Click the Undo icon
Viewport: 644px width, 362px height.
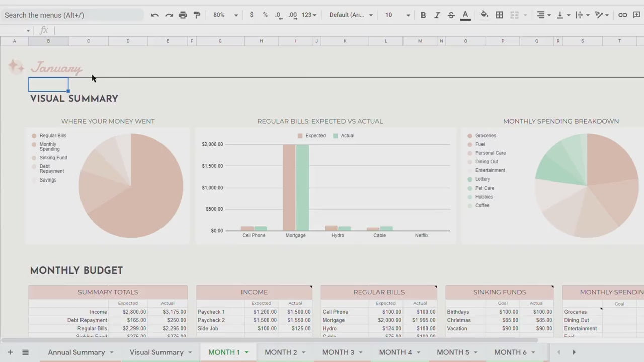click(154, 15)
